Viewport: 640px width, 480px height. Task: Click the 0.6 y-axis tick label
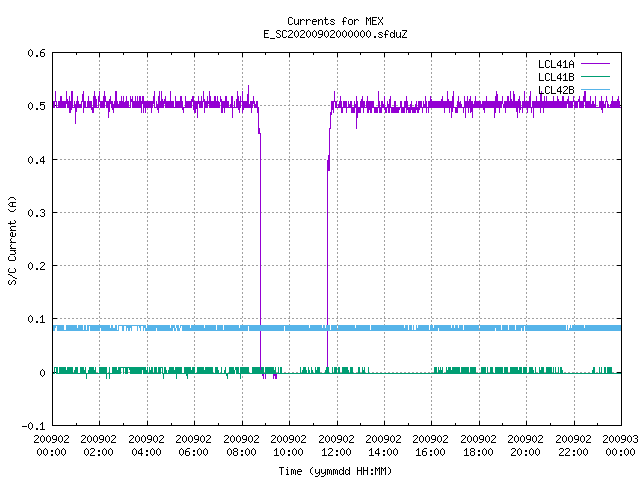[36, 53]
